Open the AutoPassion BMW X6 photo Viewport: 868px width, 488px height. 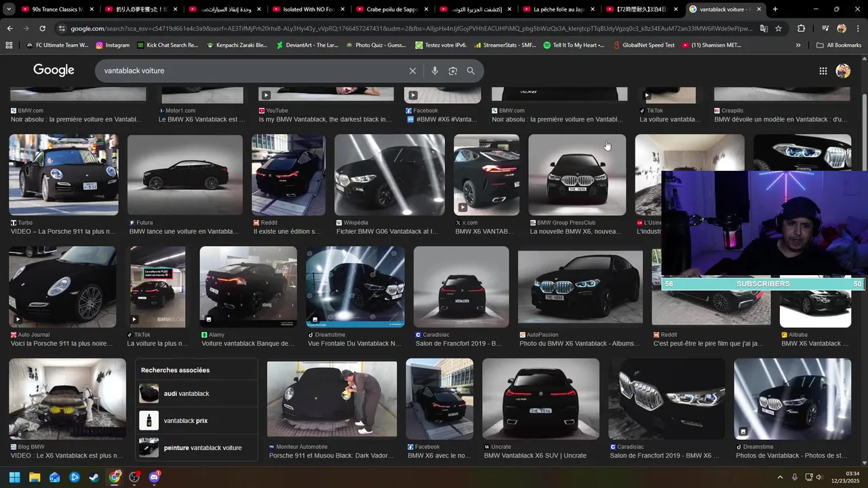[x=580, y=288]
